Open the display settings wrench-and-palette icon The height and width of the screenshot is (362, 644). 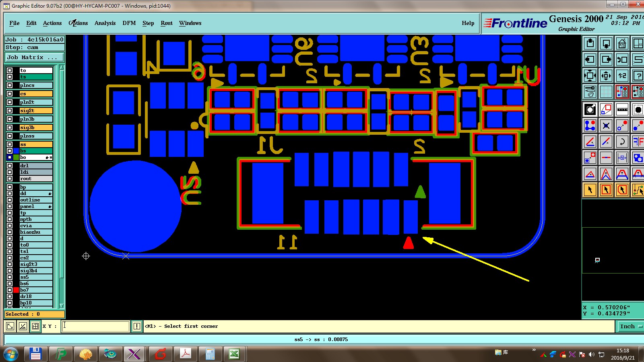click(x=590, y=92)
